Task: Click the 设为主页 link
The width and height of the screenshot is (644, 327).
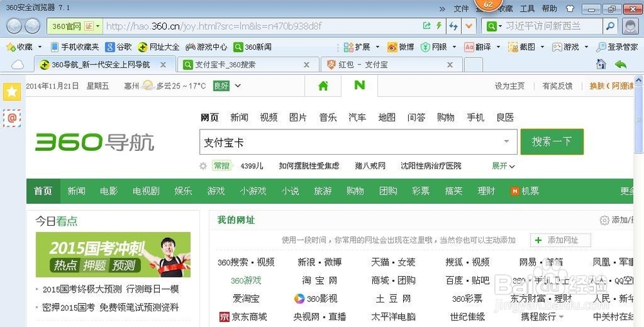Action: [x=509, y=86]
